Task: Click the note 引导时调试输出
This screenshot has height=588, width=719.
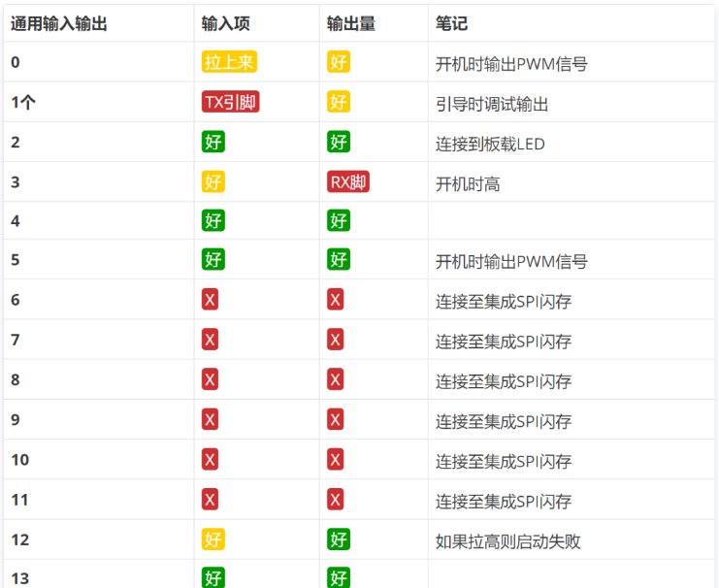Action: [492, 104]
